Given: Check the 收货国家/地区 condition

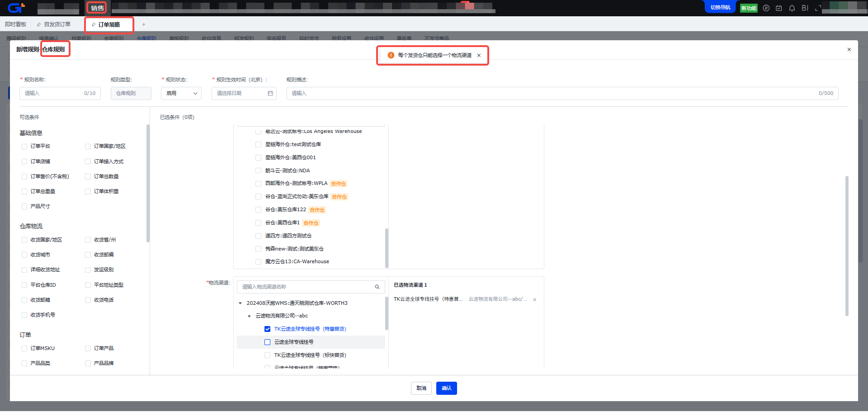Looking at the screenshot, I should coord(24,240).
